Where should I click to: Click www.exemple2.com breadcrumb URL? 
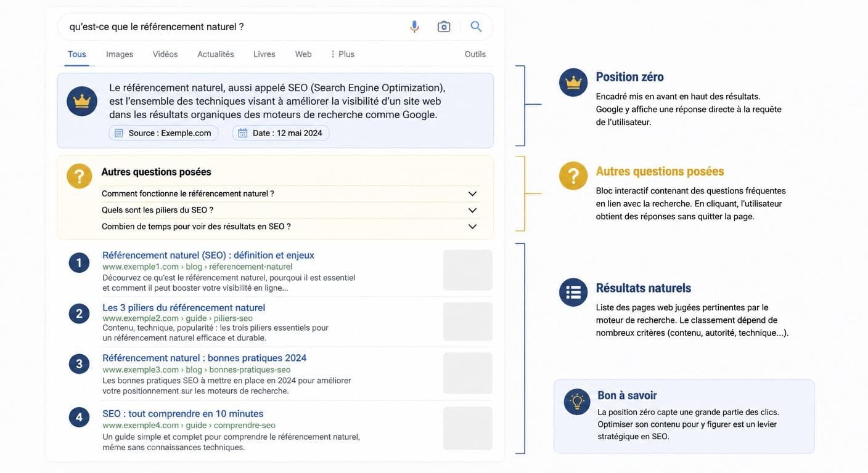pos(178,318)
